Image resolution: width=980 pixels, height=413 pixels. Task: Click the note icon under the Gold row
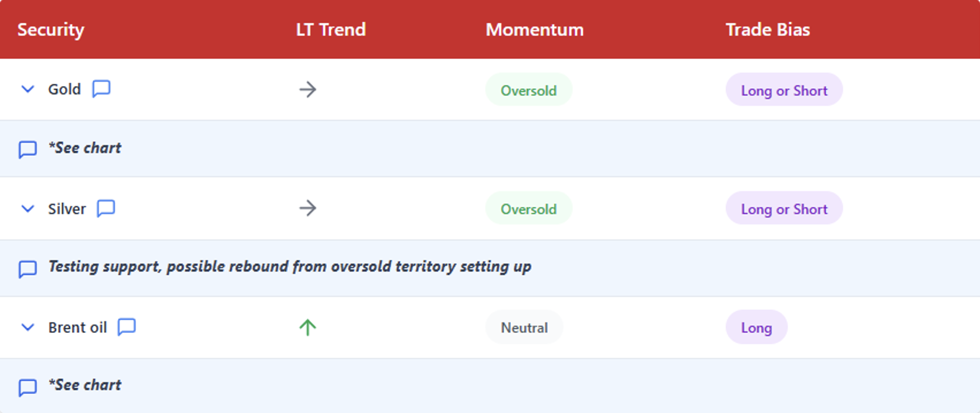coord(27,149)
